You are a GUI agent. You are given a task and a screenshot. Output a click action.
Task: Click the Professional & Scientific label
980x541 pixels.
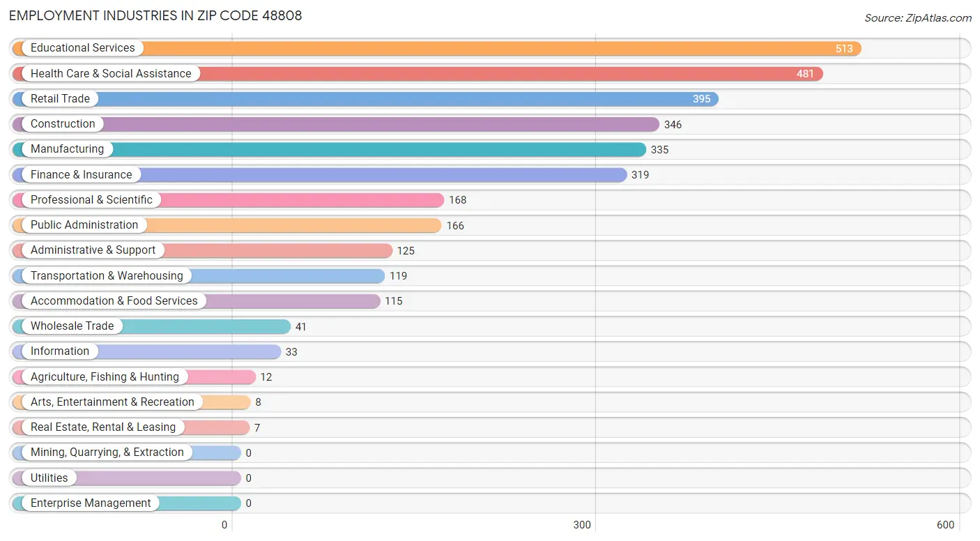click(x=91, y=199)
